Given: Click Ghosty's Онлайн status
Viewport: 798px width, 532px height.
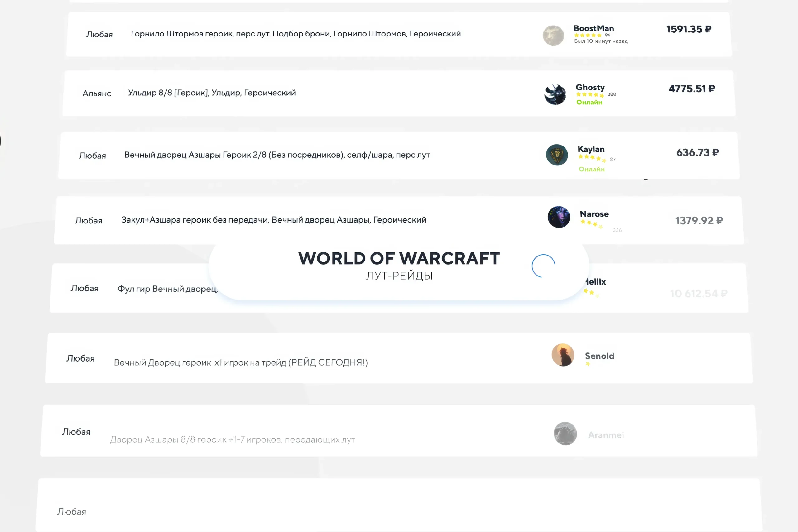Looking at the screenshot, I should pyautogui.click(x=589, y=102).
